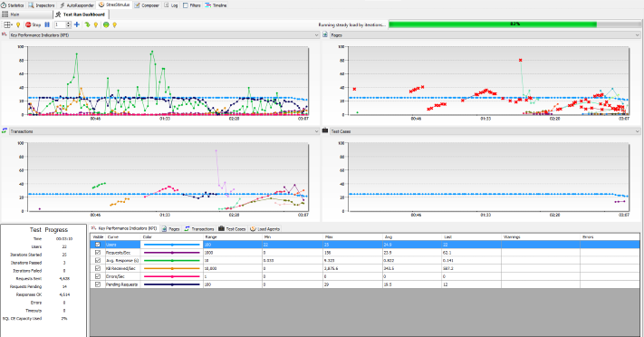Click the green Avg. Response color swatch
This screenshot has width=644, height=337.
pos(172,260)
